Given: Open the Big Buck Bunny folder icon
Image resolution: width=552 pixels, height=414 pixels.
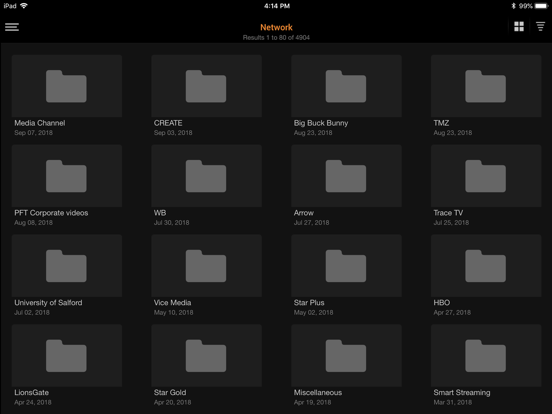Looking at the screenshot, I should [346, 86].
